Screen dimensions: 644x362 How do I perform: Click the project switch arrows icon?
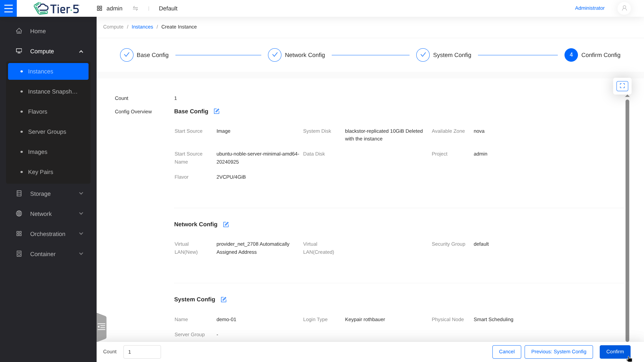[136, 8]
